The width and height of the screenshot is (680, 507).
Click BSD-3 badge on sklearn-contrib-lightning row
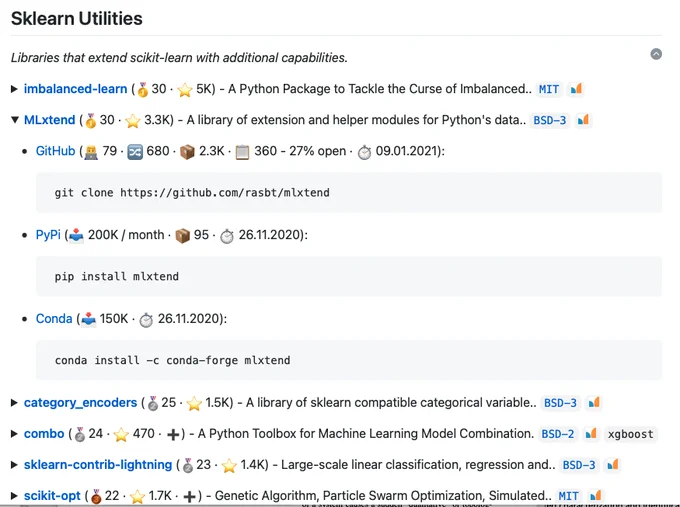click(579, 465)
